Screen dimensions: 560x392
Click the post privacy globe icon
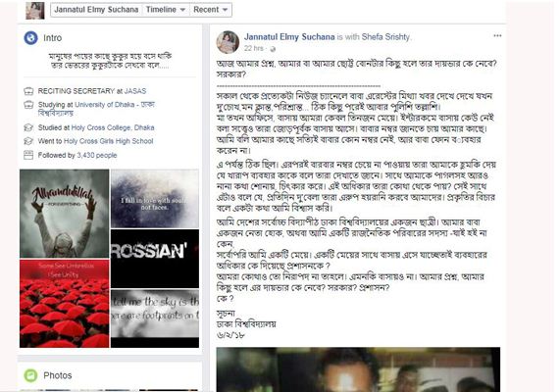tap(273, 49)
